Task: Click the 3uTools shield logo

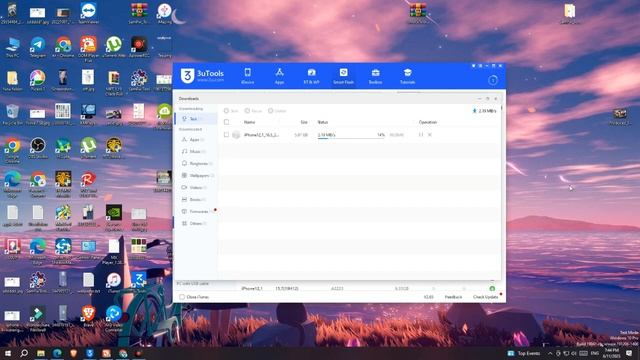Action: coord(187,76)
